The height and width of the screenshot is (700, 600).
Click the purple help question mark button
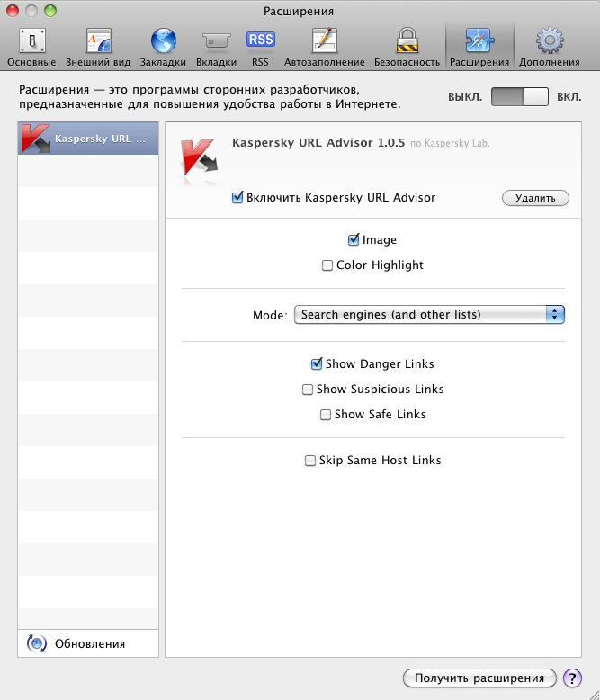[572, 678]
